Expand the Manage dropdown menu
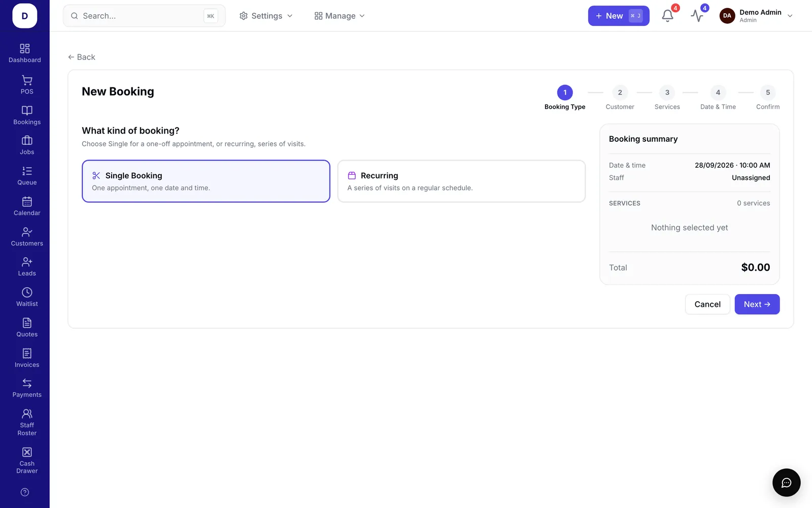The width and height of the screenshot is (812, 508). coord(340,16)
